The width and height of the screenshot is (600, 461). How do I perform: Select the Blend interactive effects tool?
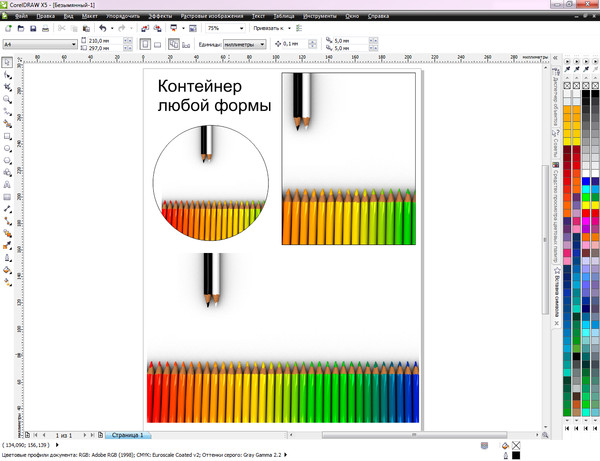coord(7,233)
